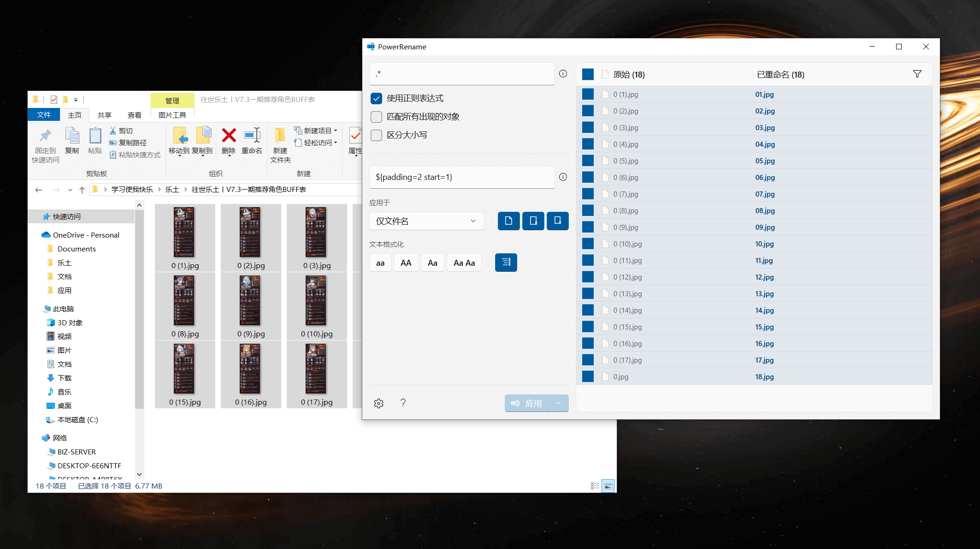Expand breadcrumb chevron after 学习使我快乐
Image resolution: width=980 pixels, height=549 pixels.
tap(159, 190)
